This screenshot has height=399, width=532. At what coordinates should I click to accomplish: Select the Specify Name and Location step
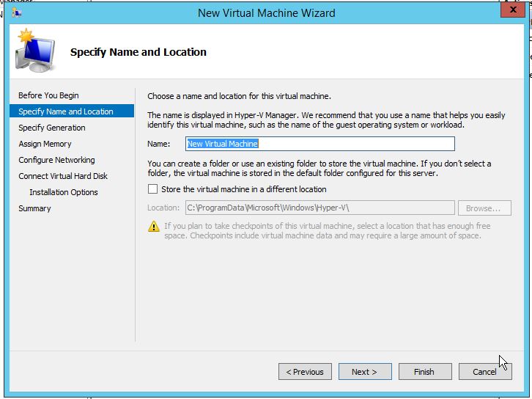coord(72,111)
